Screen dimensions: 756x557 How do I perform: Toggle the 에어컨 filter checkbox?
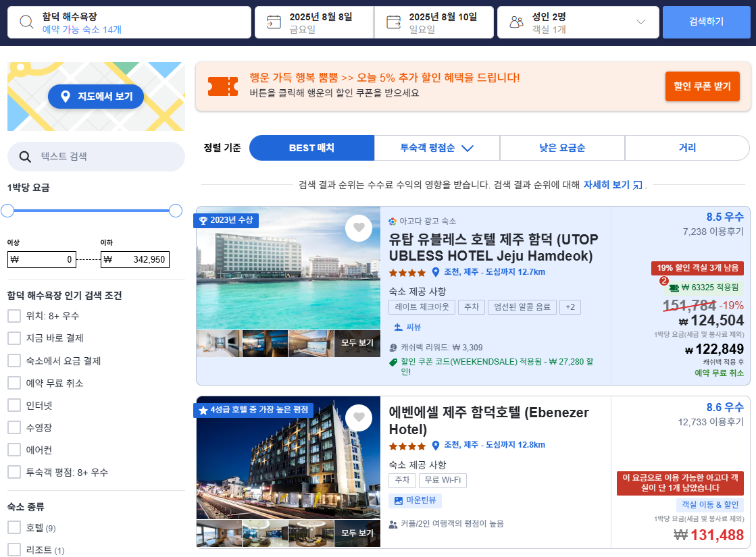coord(14,450)
